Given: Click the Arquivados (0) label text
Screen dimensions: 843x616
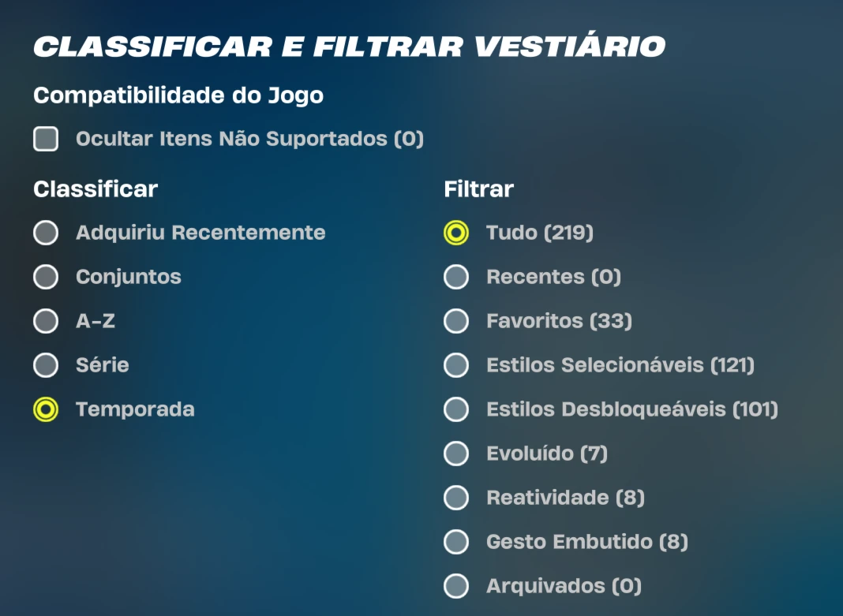Looking at the screenshot, I should [x=564, y=587].
